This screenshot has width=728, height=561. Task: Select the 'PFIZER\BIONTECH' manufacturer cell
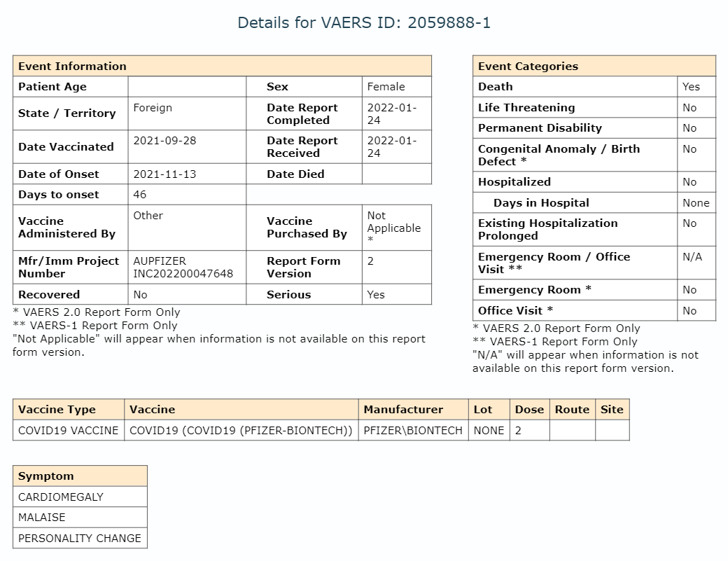413,431
